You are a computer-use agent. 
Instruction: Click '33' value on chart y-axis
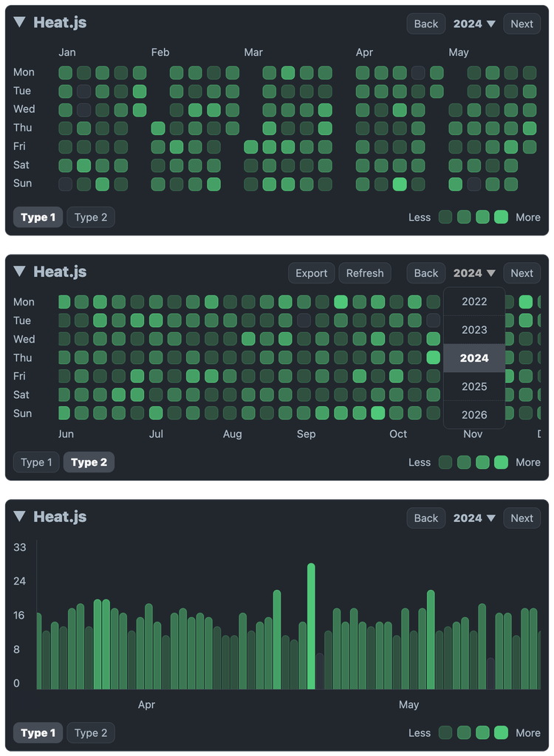20,547
